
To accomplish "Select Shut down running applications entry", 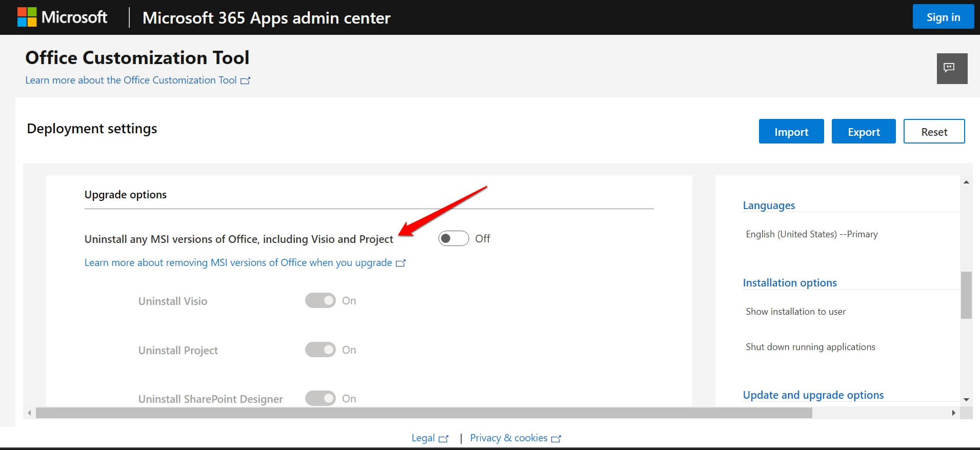I will click(x=810, y=347).
